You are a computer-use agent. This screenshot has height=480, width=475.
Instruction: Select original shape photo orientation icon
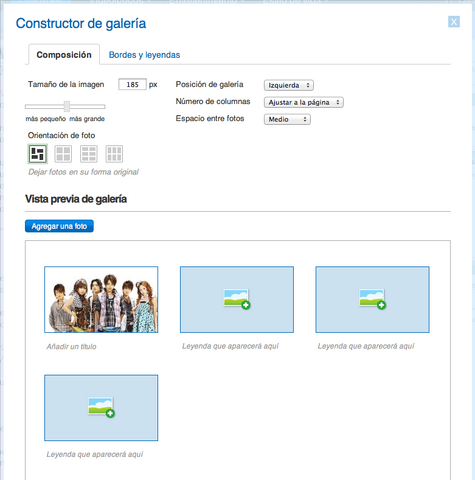(x=38, y=154)
